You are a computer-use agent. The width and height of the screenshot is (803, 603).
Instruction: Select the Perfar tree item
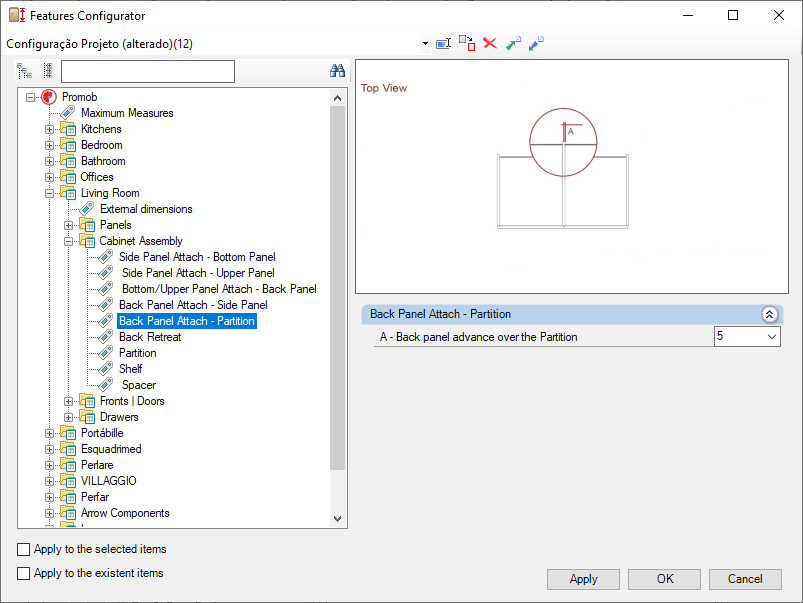(x=95, y=496)
